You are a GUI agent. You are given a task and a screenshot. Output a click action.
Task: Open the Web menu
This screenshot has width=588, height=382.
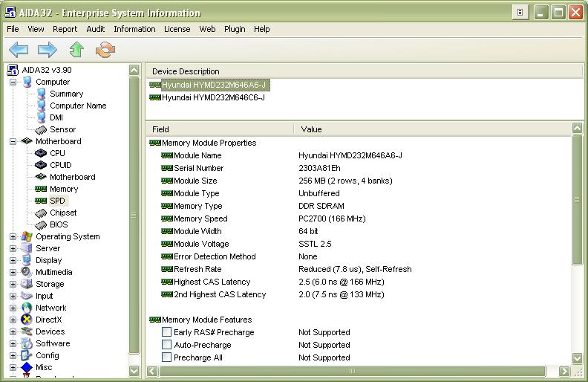[x=207, y=29]
